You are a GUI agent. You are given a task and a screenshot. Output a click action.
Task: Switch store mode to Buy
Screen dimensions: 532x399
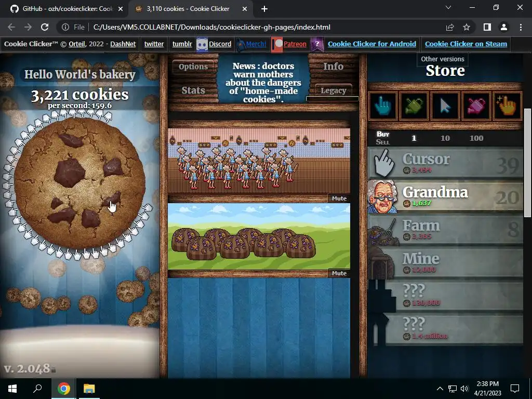click(383, 134)
